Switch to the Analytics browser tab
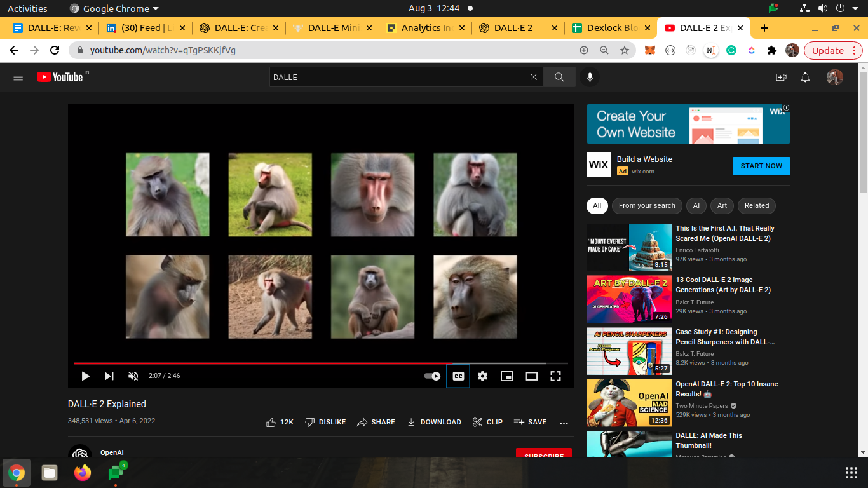The height and width of the screenshot is (488, 868). (x=424, y=28)
